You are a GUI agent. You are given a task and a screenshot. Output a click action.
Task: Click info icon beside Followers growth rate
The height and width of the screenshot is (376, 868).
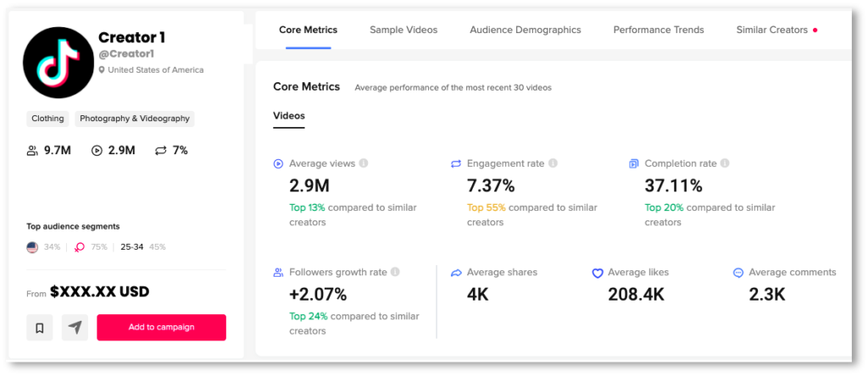395,273
